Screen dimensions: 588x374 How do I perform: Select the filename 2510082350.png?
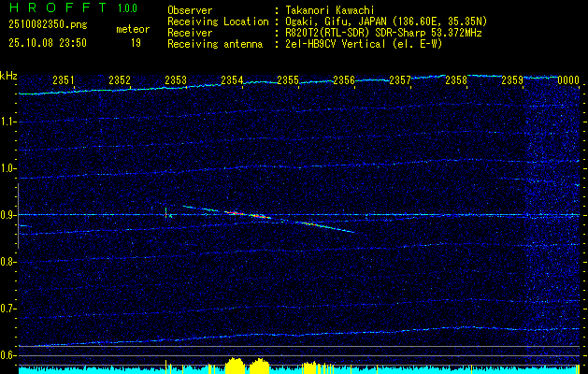tap(48, 24)
